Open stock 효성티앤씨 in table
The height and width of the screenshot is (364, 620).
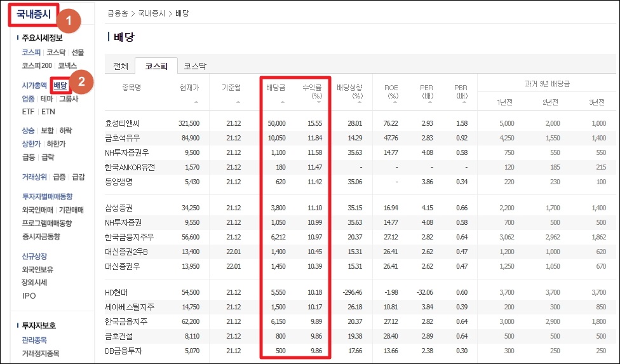(122, 124)
